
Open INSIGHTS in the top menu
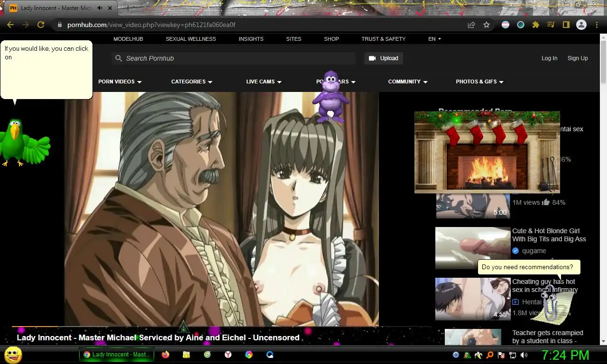click(251, 39)
